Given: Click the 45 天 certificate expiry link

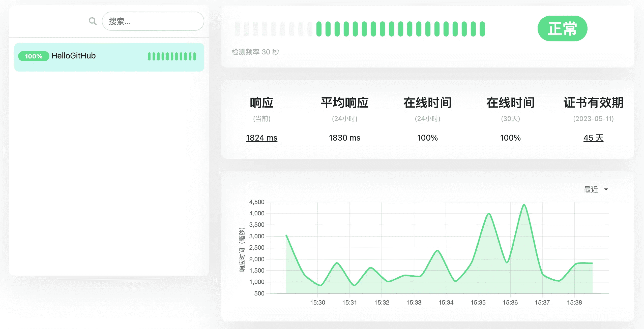Looking at the screenshot, I should click(x=593, y=138).
